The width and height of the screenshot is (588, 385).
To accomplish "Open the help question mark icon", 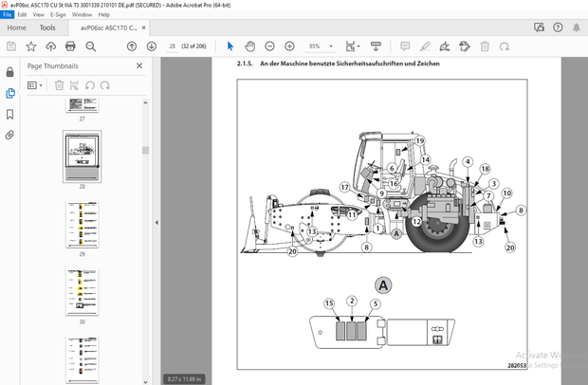I will [x=558, y=27].
